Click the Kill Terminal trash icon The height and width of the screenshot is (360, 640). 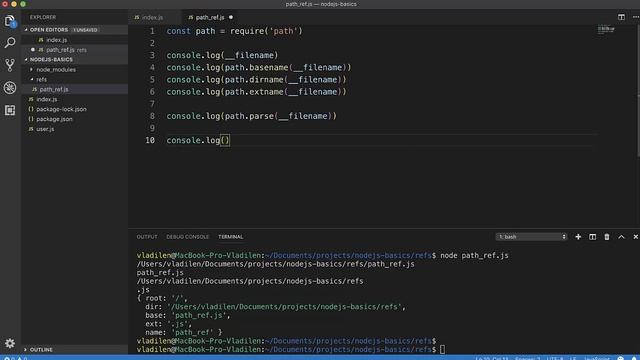click(x=607, y=237)
